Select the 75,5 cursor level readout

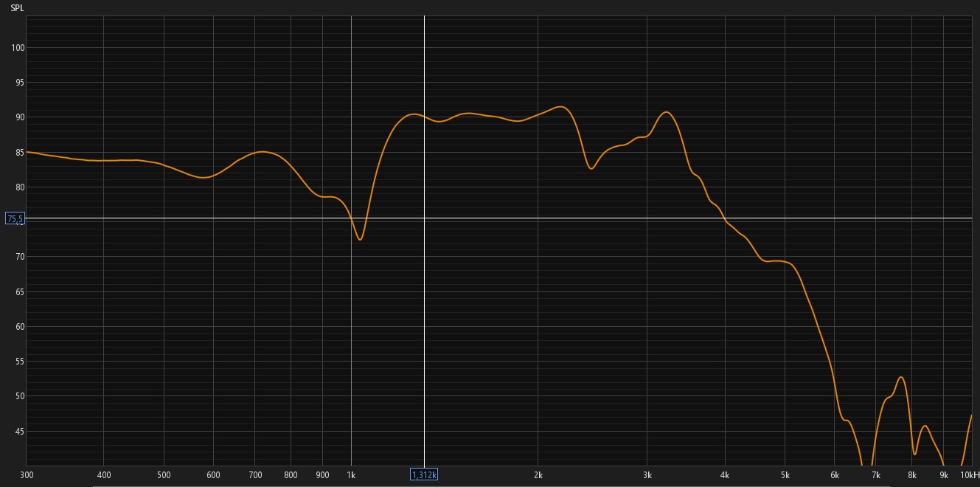[15, 219]
